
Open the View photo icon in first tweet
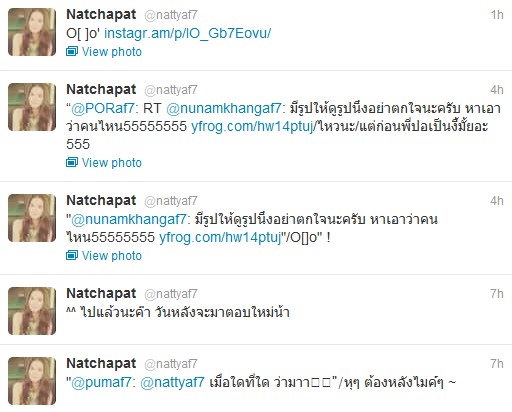[x=72, y=51]
